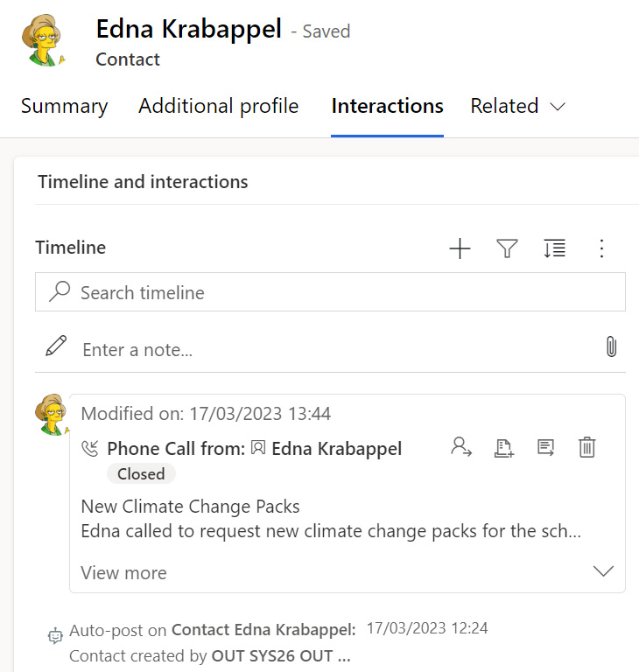
Task: Open the timeline more commands ellipsis
Action: (601, 249)
